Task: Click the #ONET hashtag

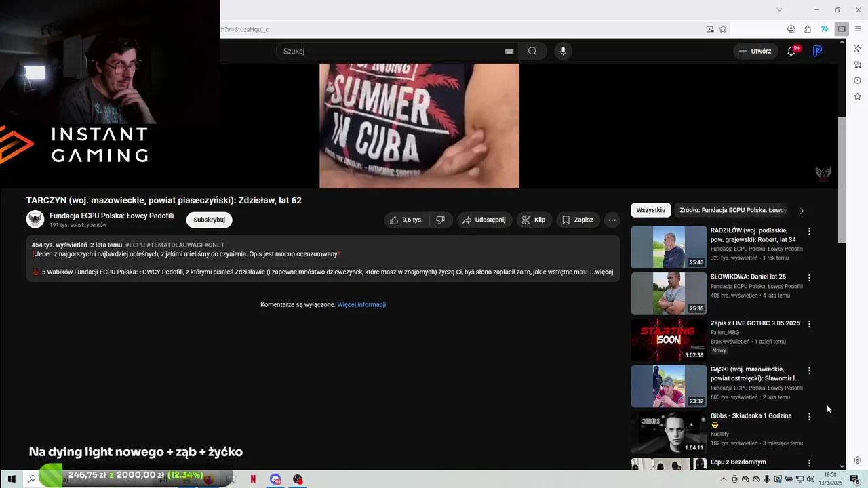Action: pos(214,245)
